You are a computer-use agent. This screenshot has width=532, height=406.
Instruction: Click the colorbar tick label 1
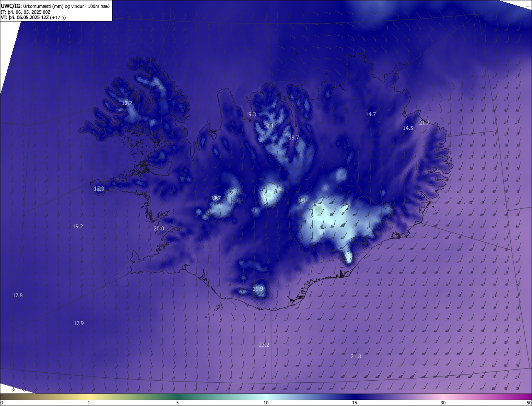pos(89,403)
